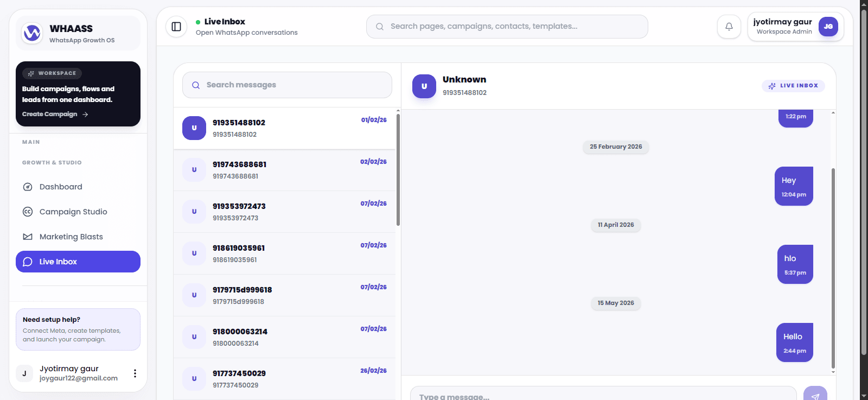Click the J avatar in sidebar footer
Viewport: 868px width, 400px height.
24,373
